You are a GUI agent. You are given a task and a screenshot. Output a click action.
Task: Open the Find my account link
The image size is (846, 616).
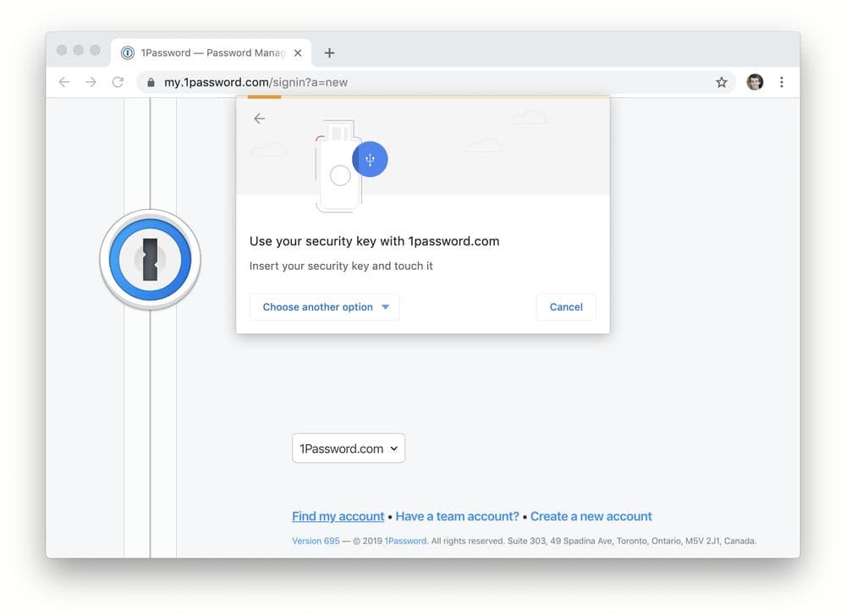[x=338, y=516]
